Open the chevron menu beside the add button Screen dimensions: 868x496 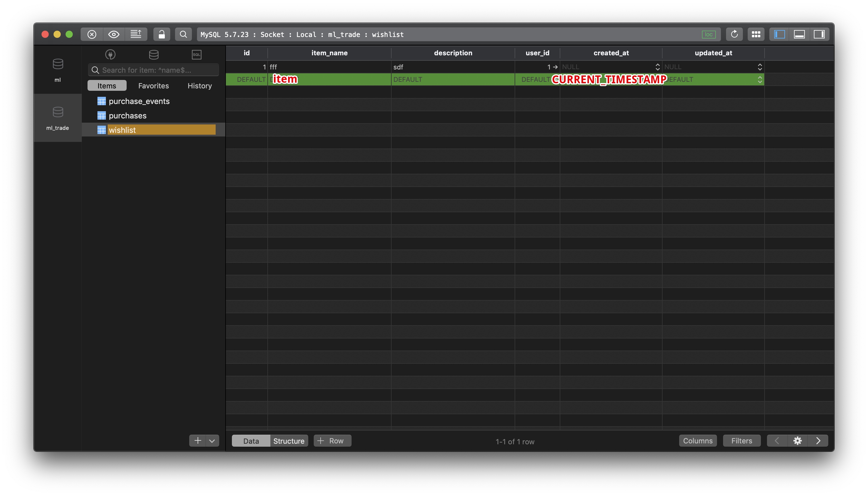[x=212, y=440]
